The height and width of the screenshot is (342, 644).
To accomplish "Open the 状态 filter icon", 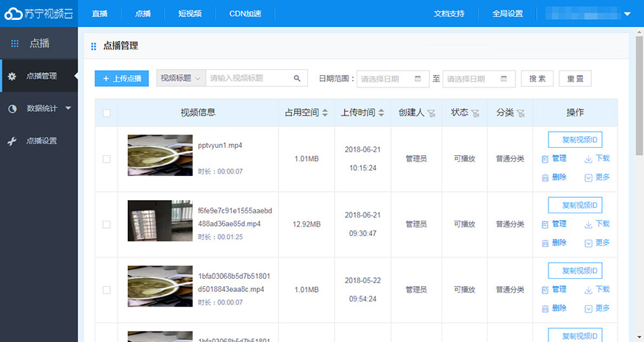I will [475, 113].
